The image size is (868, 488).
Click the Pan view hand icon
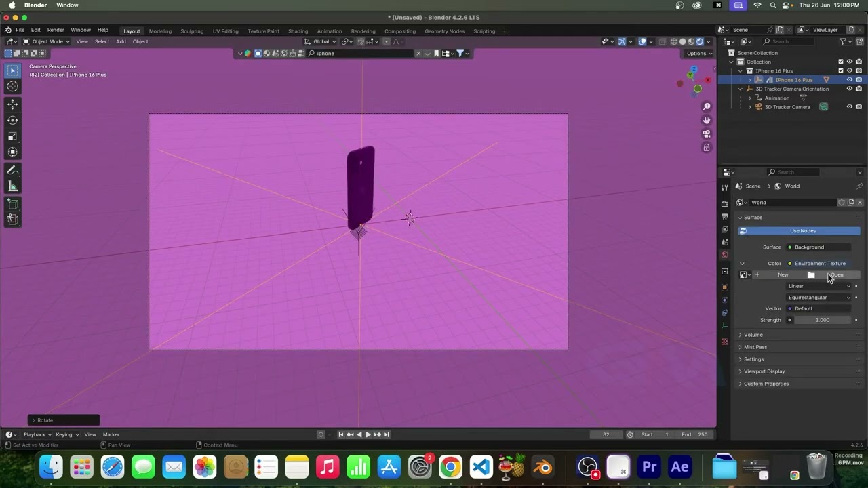tap(706, 121)
